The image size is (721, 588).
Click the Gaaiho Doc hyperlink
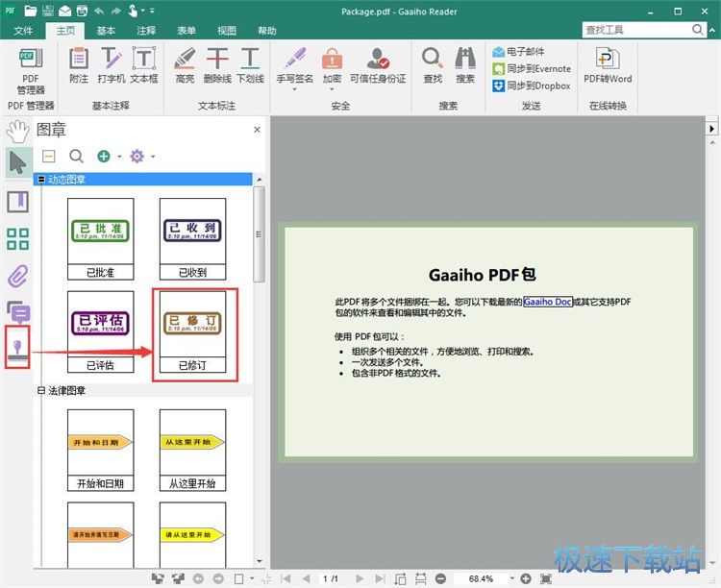547,302
